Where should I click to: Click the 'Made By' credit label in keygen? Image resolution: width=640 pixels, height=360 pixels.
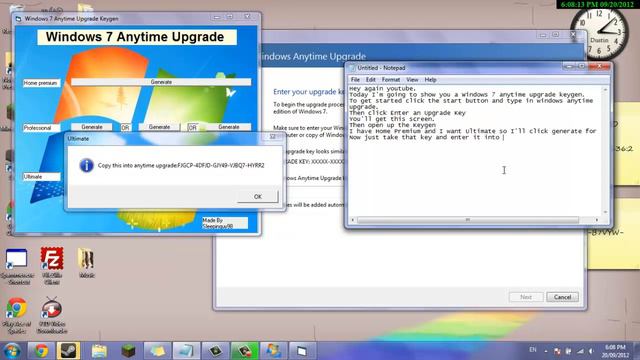pyautogui.click(x=224, y=223)
